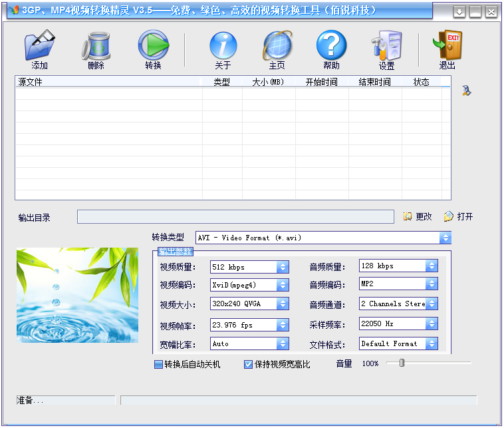
Task: Expand the 采样频率 22050 Hz dropdown
Action: point(432,323)
